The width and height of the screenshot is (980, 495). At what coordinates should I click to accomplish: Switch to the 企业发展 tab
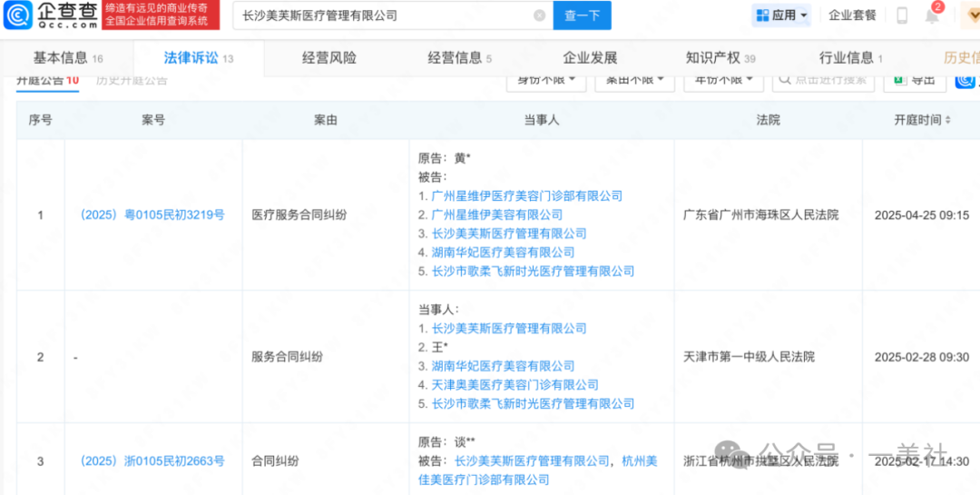coord(590,58)
